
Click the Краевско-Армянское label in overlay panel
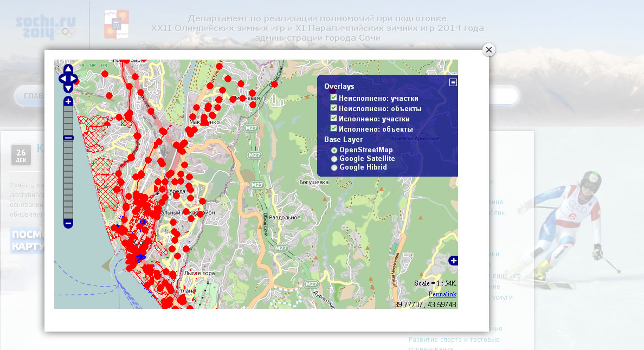click(x=415, y=139)
